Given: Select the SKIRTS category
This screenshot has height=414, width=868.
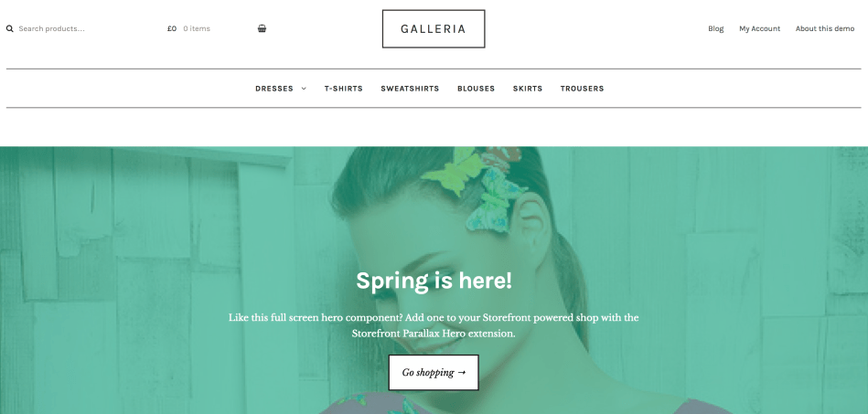Looking at the screenshot, I should (528, 89).
